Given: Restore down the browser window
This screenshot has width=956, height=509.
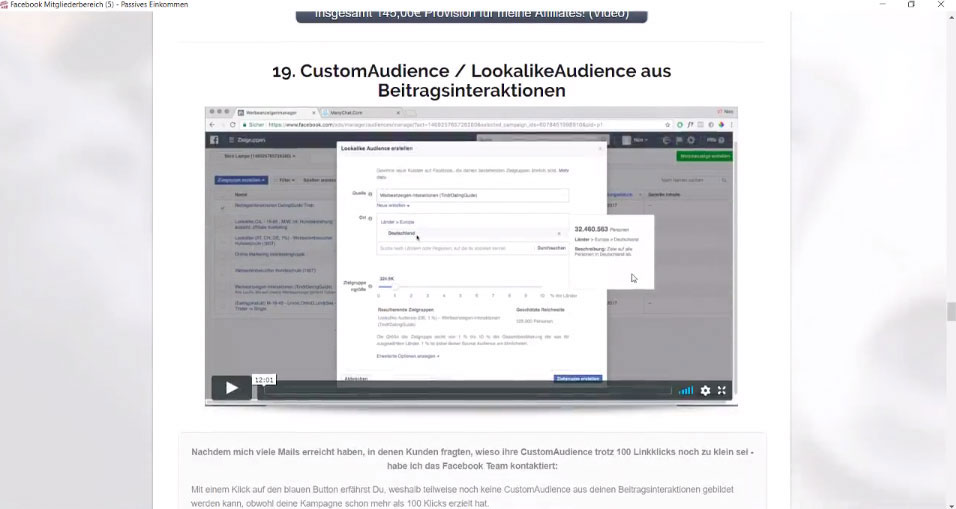Looking at the screenshot, I should pos(911,5).
